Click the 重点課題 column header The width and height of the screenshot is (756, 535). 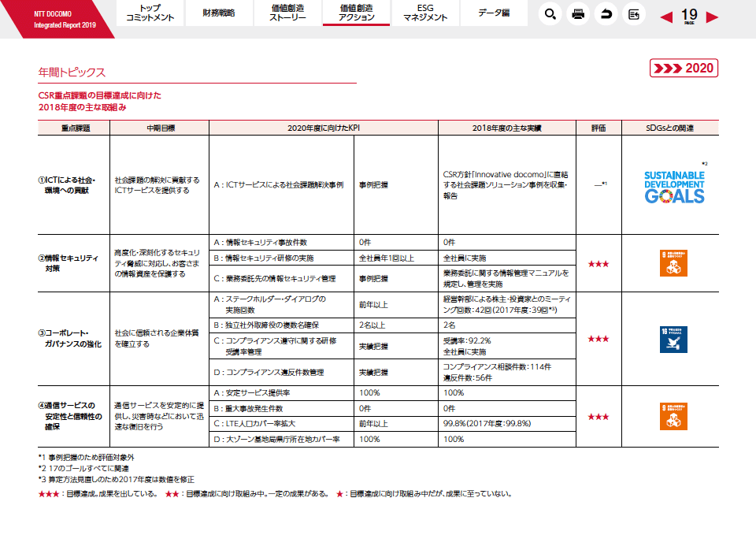click(x=74, y=128)
